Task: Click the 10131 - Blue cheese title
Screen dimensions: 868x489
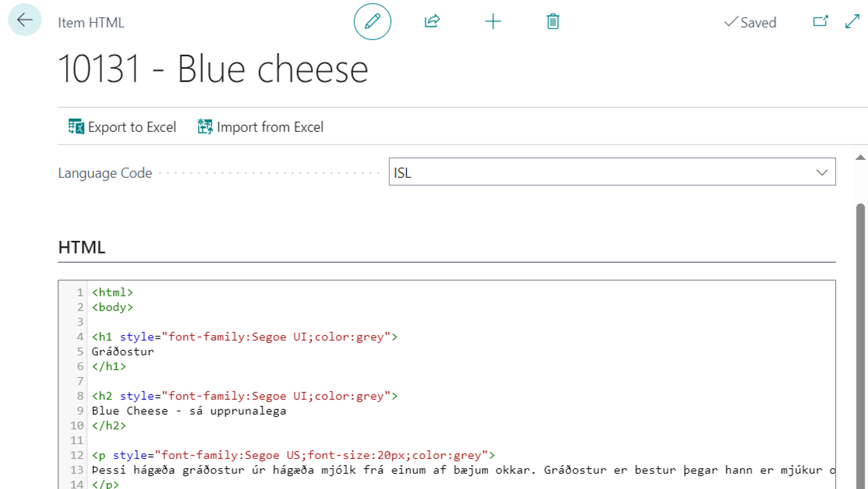Action: pos(213,69)
